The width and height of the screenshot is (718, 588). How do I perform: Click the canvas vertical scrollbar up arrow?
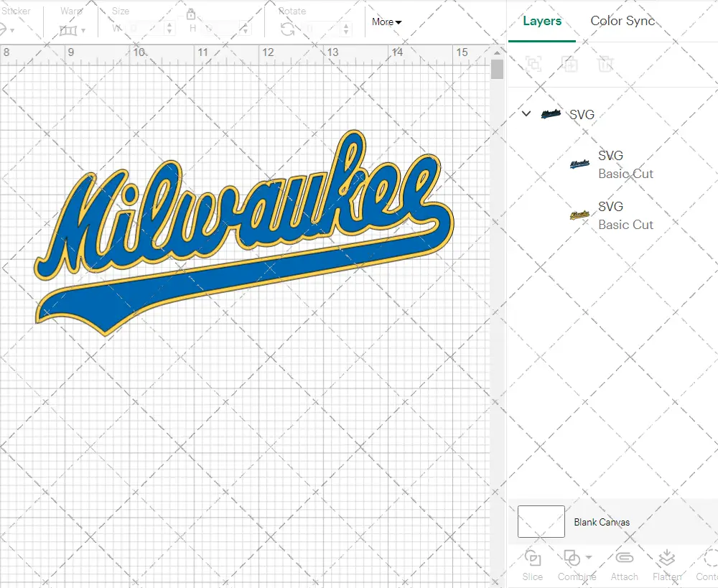pyautogui.click(x=498, y=52)
